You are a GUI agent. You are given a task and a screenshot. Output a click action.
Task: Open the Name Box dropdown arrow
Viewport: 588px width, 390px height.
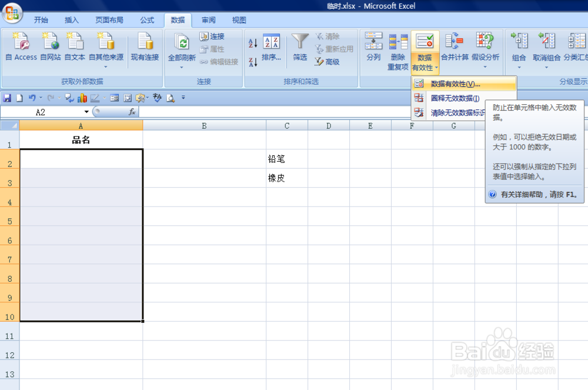[x=86, y=112]
